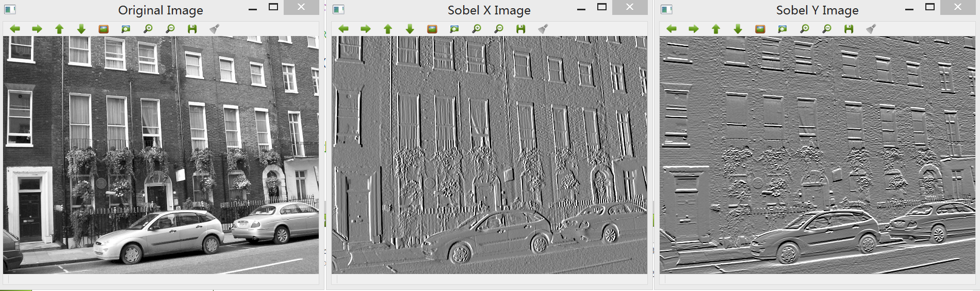This screenshot has width=980, height=291.
Task: Zoom out on the Sobel Y Image
Action: point(827,29)
